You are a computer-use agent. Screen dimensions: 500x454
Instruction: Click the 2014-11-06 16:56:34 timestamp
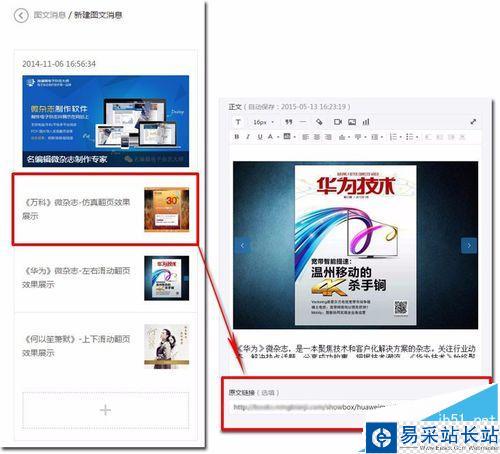point(59,64)
